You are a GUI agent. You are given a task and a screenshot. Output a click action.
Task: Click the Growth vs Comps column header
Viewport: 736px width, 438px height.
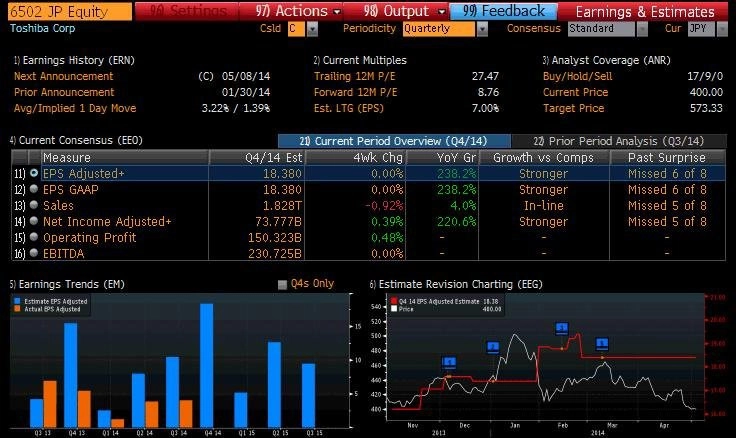544,158
